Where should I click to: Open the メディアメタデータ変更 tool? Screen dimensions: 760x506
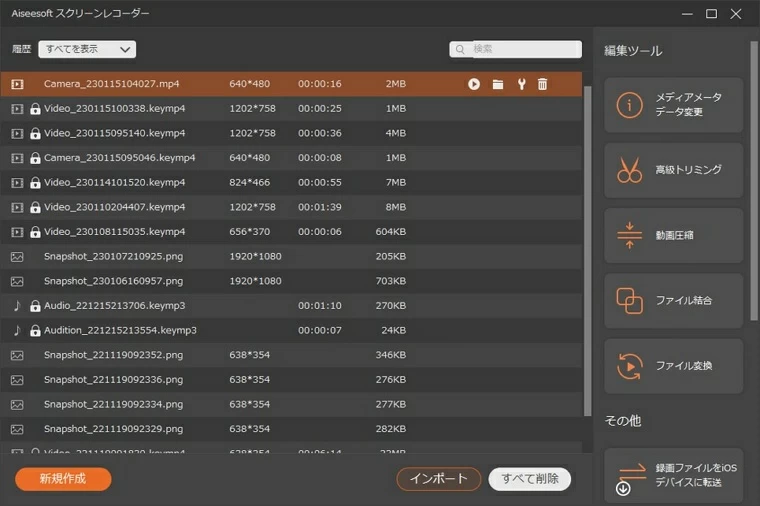point(674,105)
